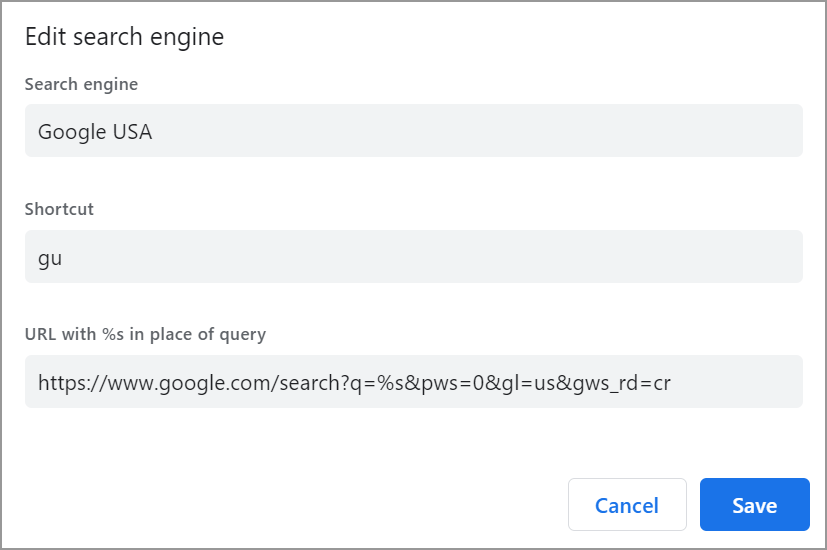Screen dimensions: 827x550
Task: Place cursor on "USA" in the name field
Action: coord(130,131)
